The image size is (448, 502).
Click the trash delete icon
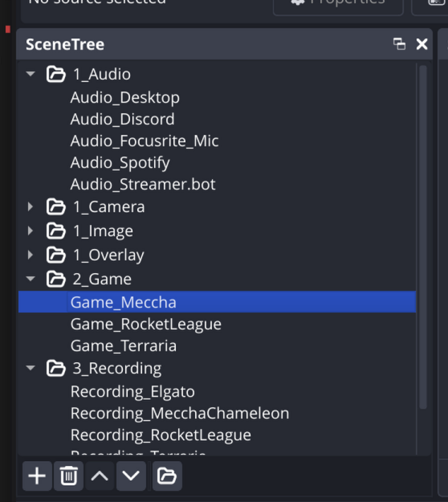point(68,475)
